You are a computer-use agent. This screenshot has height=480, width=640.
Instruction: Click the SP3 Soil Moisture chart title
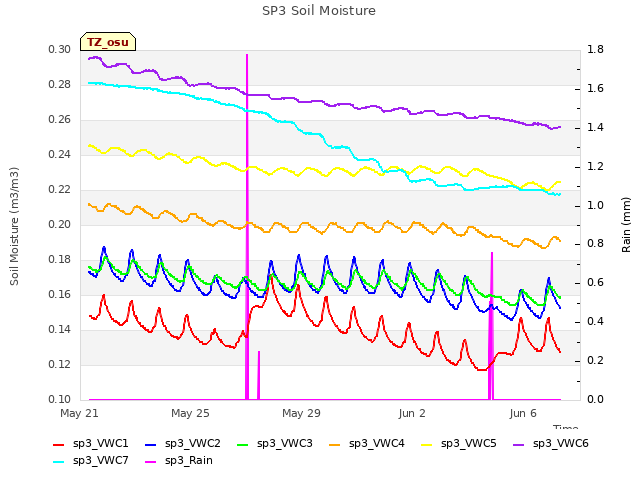coord(319,11)
